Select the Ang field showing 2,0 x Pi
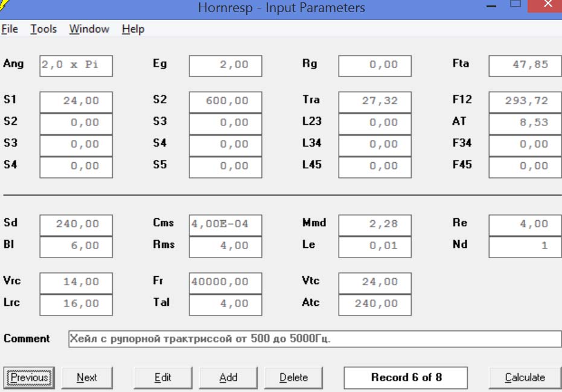Image resolution: width=562 pixels, height=392 pixels. pos(76,66)
